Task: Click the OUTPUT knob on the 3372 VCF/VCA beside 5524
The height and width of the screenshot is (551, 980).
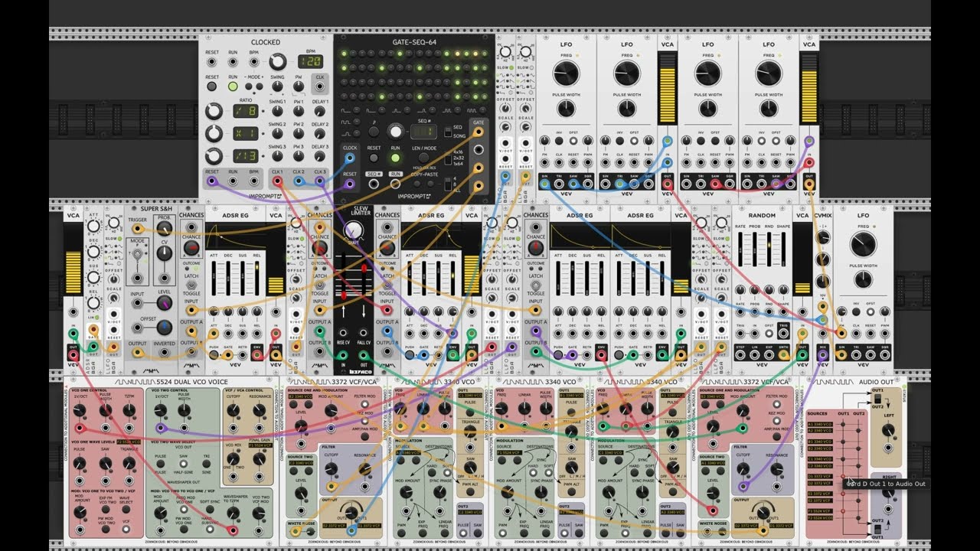Action: (353, 513)
